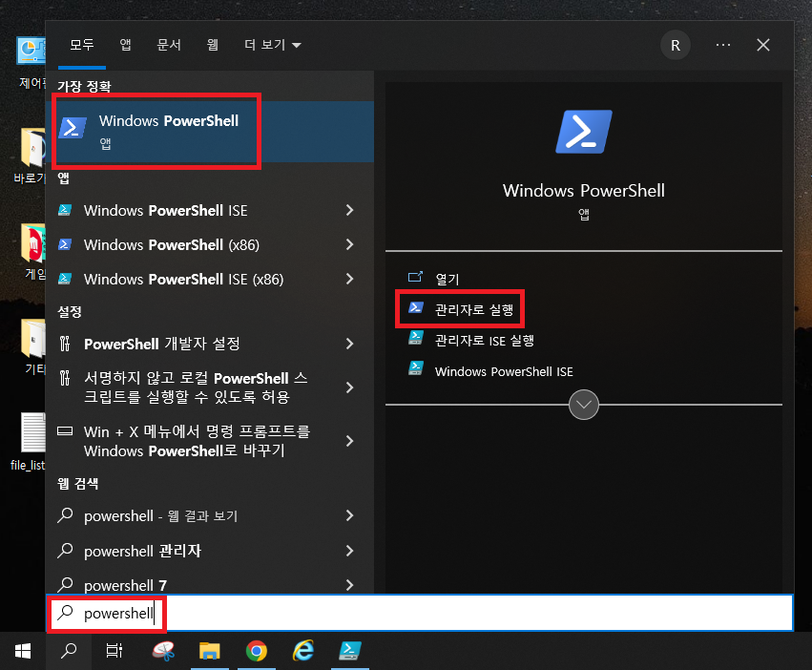Viewport: 812px width, 670px height.
Task: Launch Google Chrome from the taskbar
Action: 257,651
